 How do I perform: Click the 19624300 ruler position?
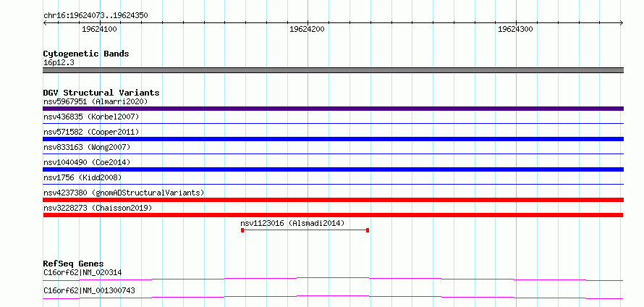tap(515, 29)
